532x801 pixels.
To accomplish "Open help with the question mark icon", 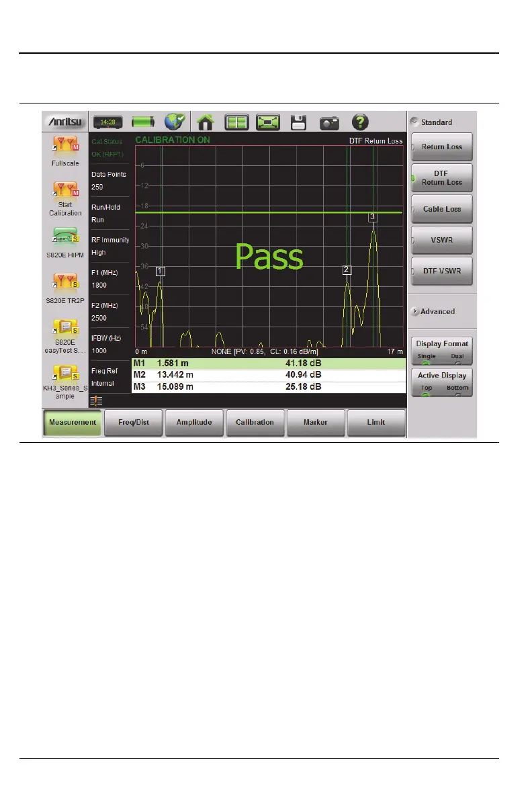I will (x=360, y=122).
